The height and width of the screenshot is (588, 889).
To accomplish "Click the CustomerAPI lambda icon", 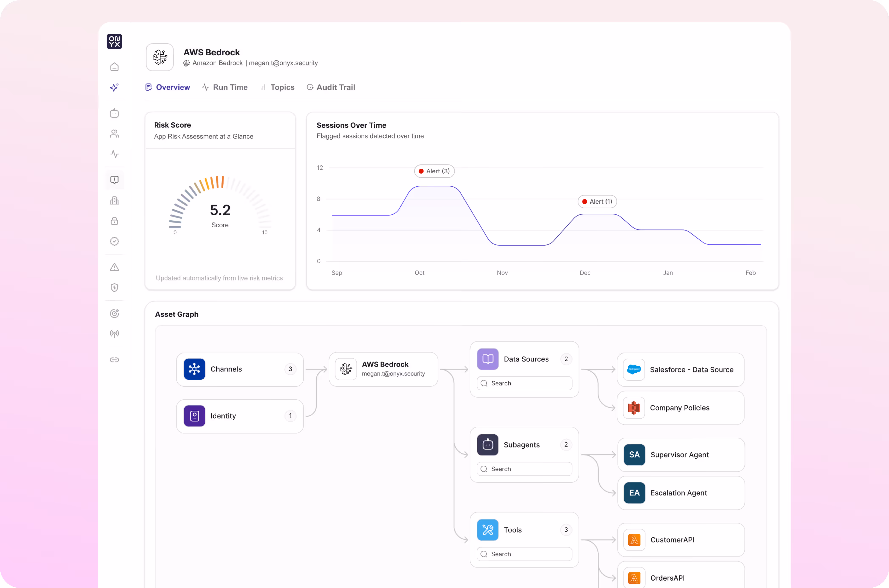I will 635,540.
